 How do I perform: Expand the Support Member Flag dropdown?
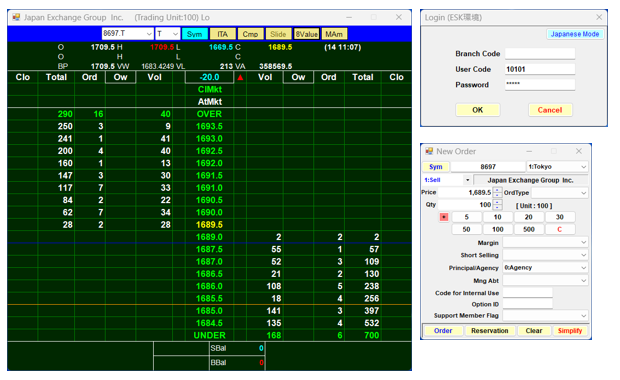click(545, 316)
